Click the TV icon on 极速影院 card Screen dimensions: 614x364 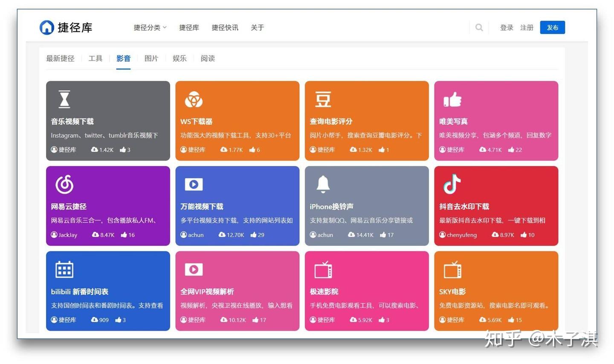(x=323, y=269)
